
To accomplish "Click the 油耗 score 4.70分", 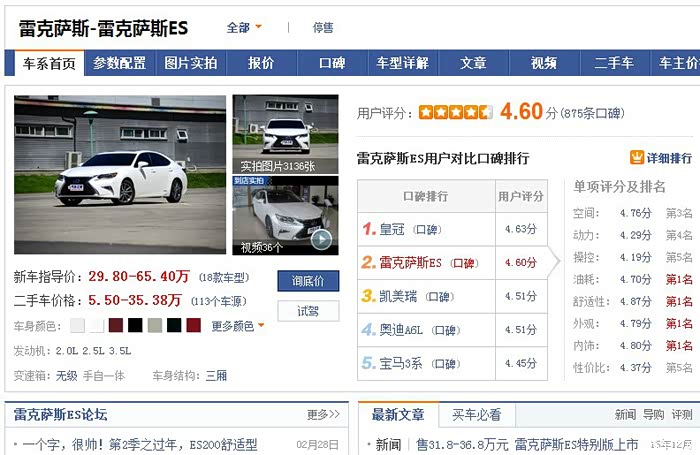I will click(636, 280).
